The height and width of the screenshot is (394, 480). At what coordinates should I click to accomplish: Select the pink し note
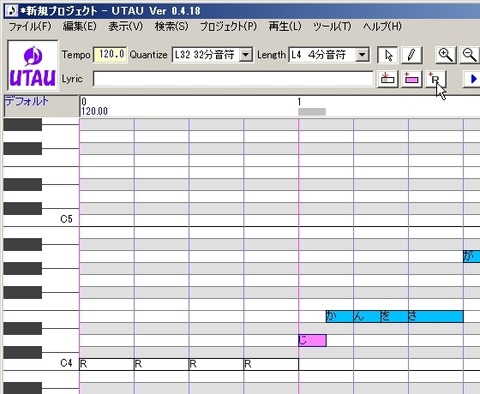click(312, 340)
